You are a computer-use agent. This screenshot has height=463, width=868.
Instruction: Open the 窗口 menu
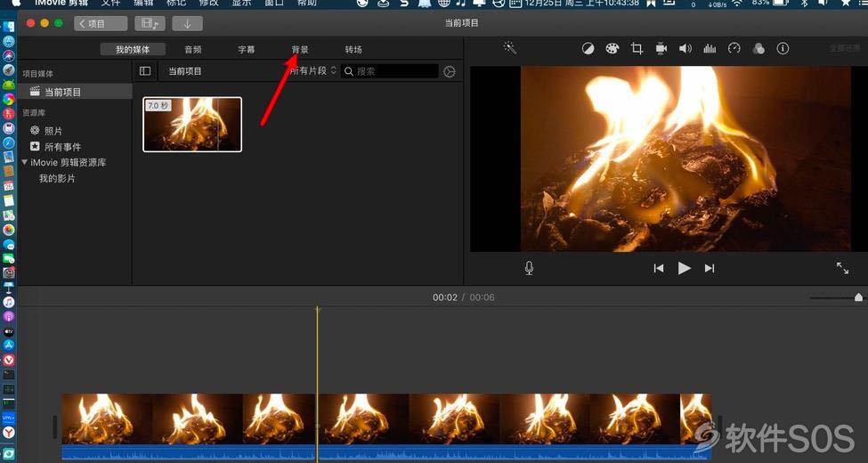274,3
